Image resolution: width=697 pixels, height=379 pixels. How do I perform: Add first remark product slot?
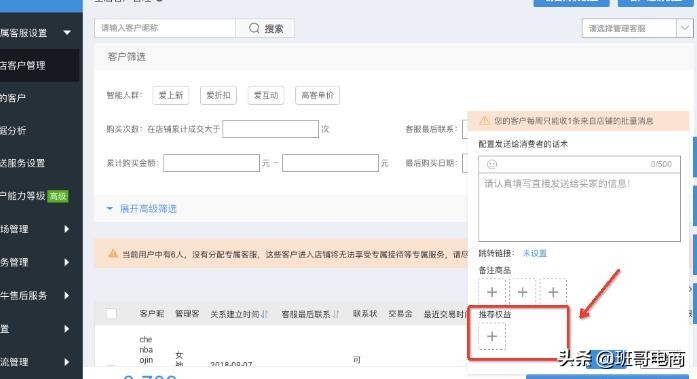(x=492, y=292)
